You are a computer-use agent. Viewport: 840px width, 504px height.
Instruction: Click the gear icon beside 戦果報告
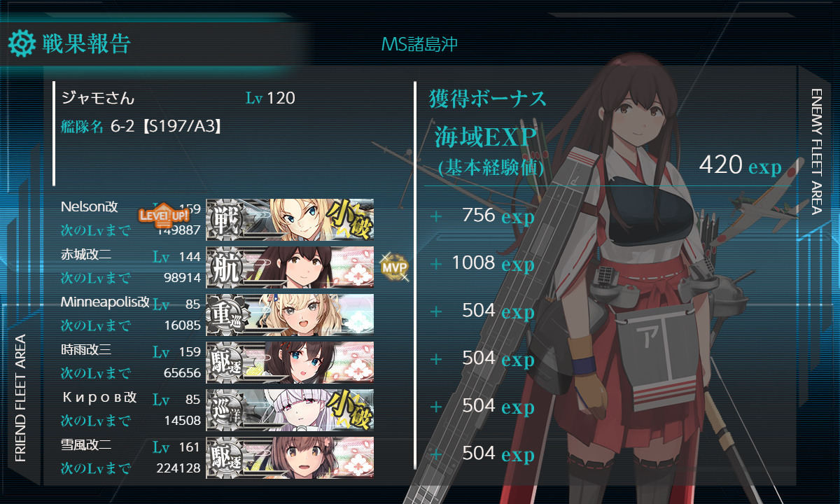[22, 43]
